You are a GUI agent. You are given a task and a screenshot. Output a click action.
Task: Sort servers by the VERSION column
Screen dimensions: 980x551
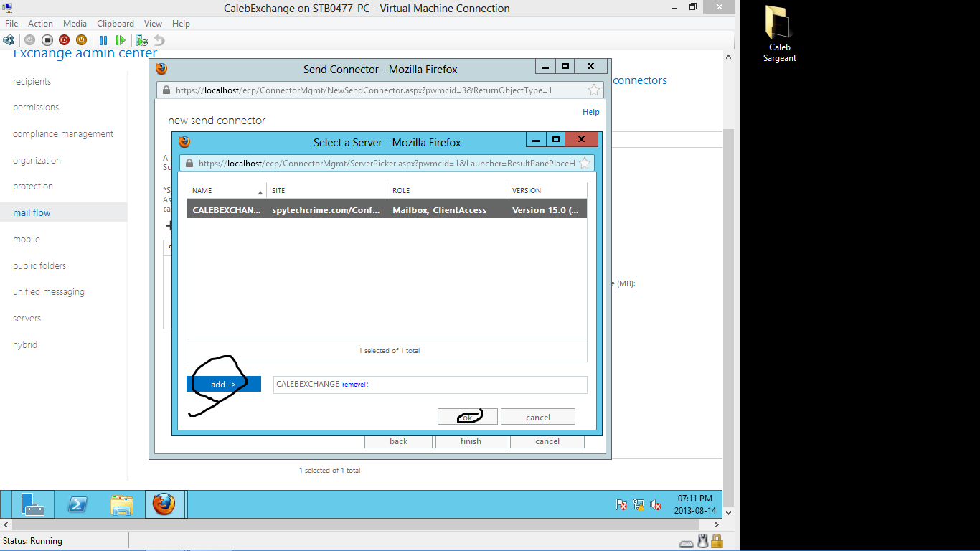[547, 190]
